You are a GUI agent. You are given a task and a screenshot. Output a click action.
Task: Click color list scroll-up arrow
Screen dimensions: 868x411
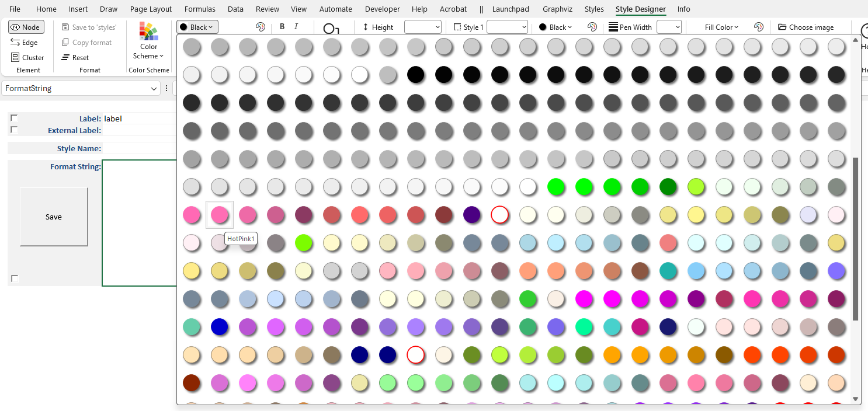click(x=856, y=40)
